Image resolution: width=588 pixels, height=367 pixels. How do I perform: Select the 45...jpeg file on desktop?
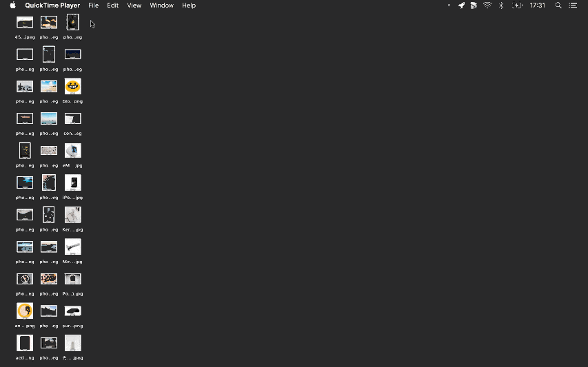25,23
